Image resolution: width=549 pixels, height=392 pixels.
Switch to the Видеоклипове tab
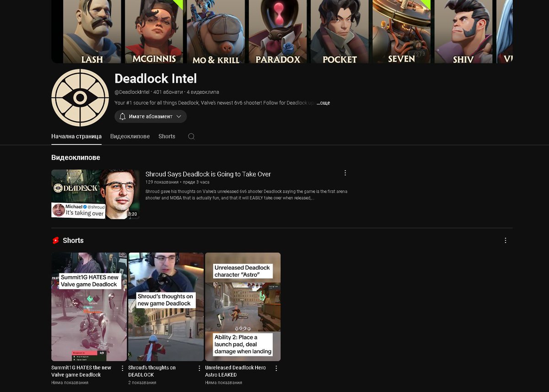130,136
